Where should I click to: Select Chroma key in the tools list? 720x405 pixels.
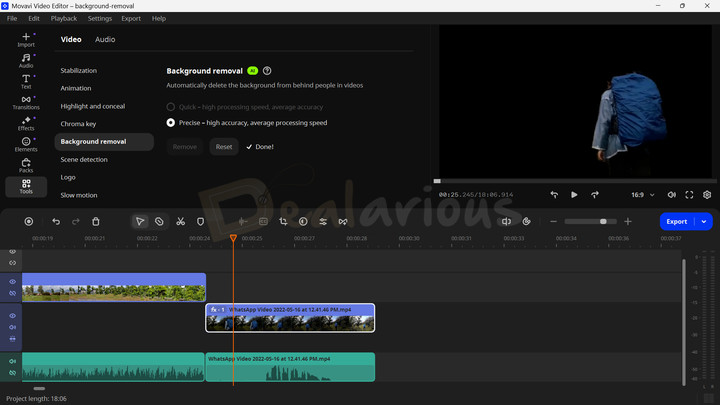(78, 124)
